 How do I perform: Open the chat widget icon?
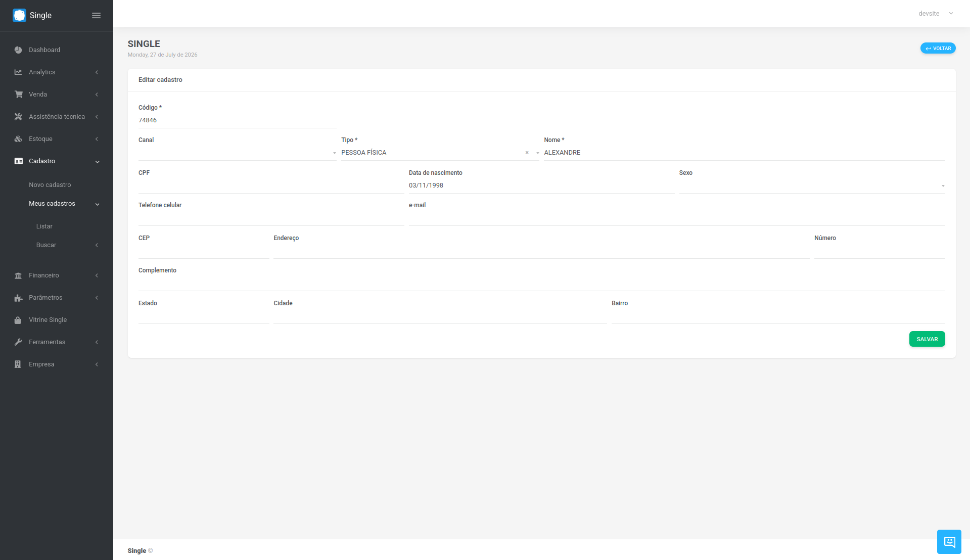pos(949,542)
